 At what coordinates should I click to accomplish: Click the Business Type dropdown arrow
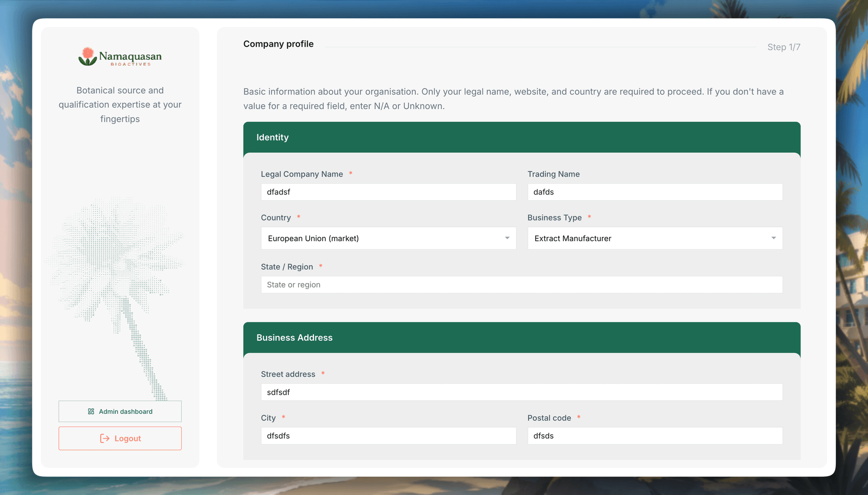point(773,238)
